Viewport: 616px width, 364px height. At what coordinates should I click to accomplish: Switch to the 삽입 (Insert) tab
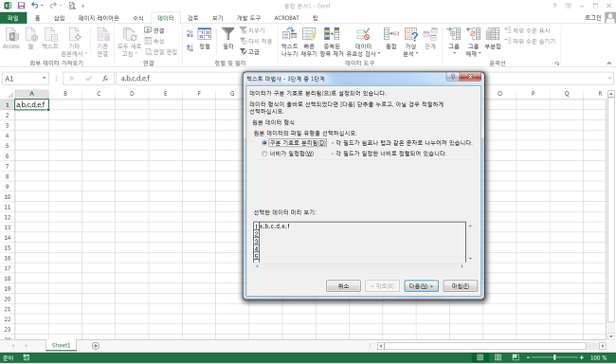pos(60,18)
